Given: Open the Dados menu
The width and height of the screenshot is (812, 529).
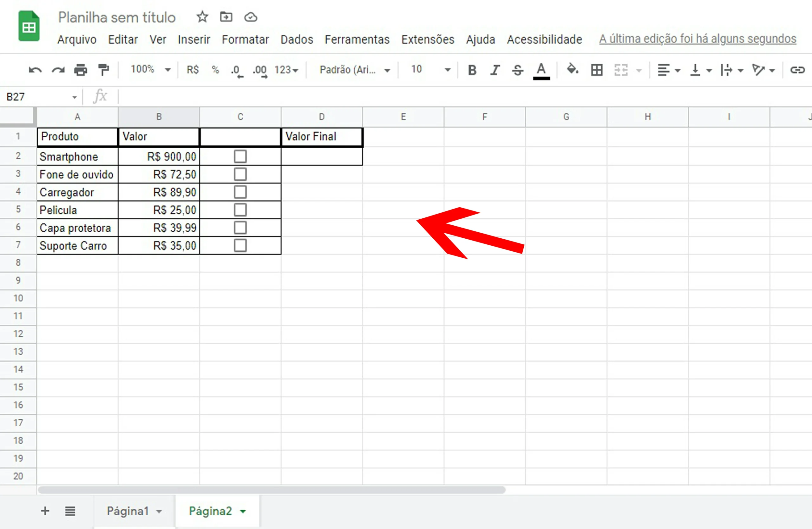Looking at the screenshot, I should (297, 40).
